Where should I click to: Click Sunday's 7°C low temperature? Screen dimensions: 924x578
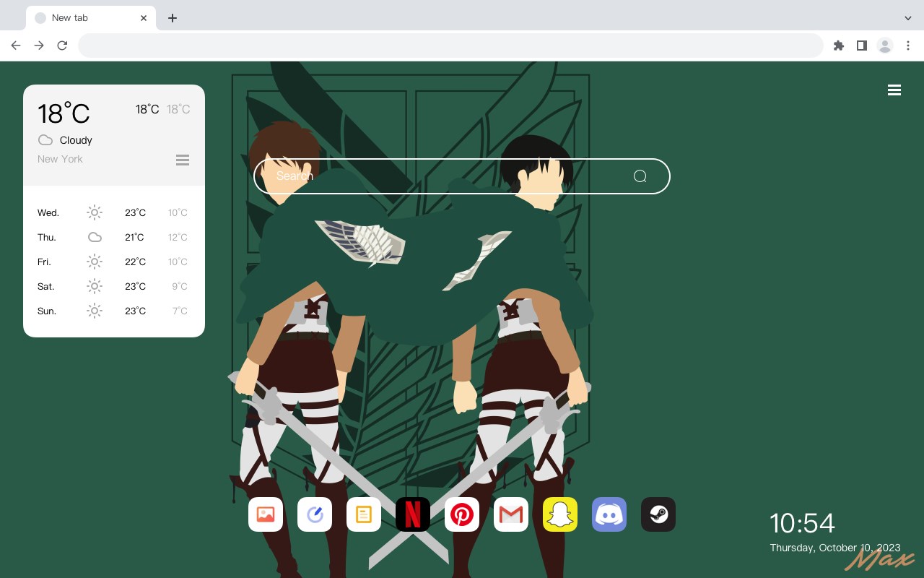click(180, 311)
